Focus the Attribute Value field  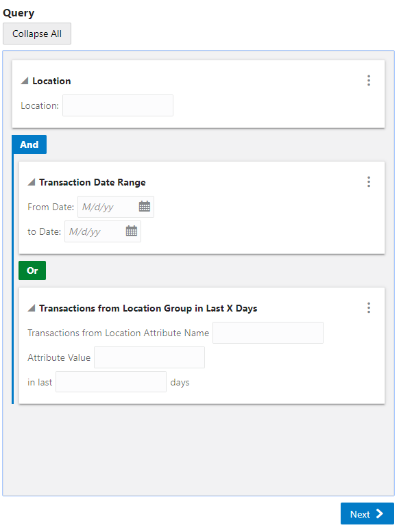149,357
